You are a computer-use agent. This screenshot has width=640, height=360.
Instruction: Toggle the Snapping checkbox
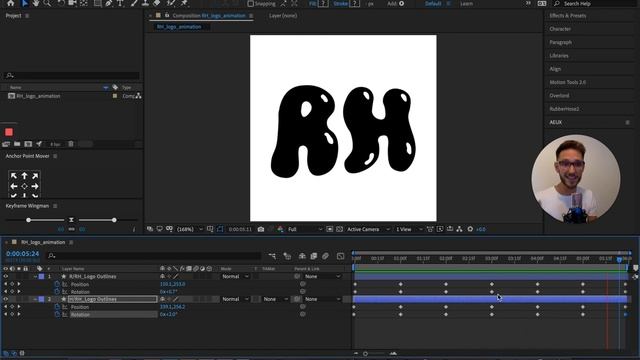(251, 4)
